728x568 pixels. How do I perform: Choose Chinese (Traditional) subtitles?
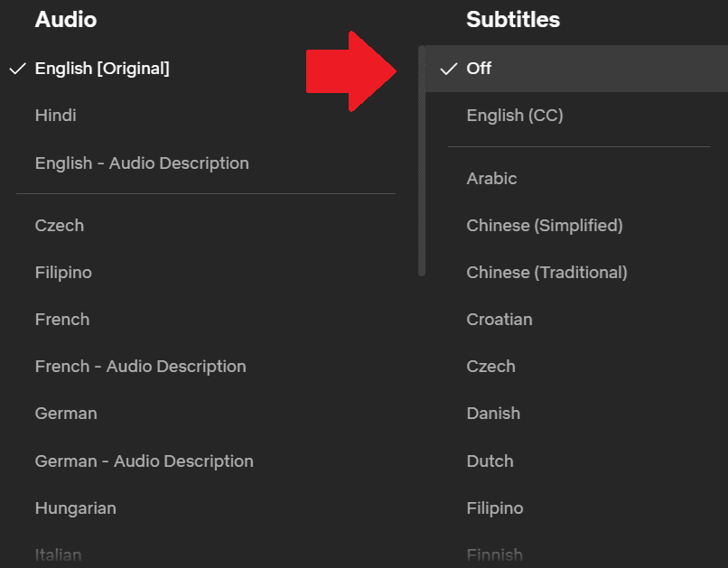coord(547,273)
